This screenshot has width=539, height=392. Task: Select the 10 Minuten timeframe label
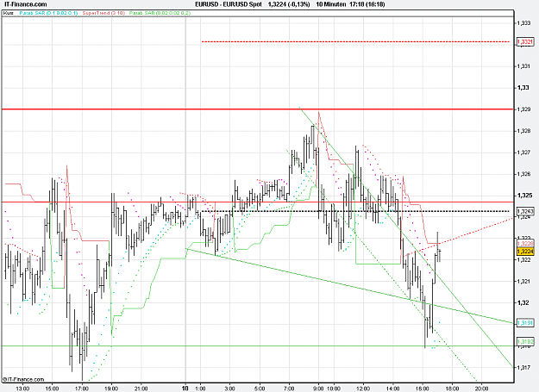point(330,4)
